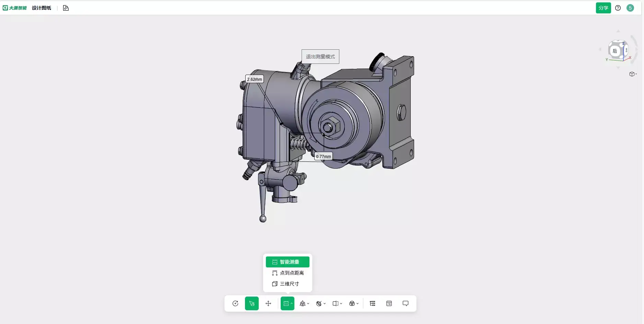Open the model structure tree panel
The height and width of the screenshot is (324, 644).
pyautogui.click(x=372, y=303)
